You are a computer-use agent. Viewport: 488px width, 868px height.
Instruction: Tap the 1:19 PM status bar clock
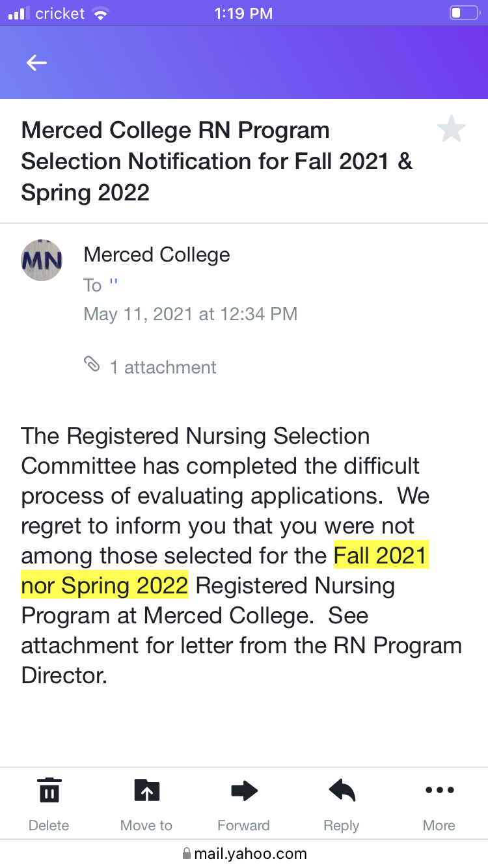244,13
